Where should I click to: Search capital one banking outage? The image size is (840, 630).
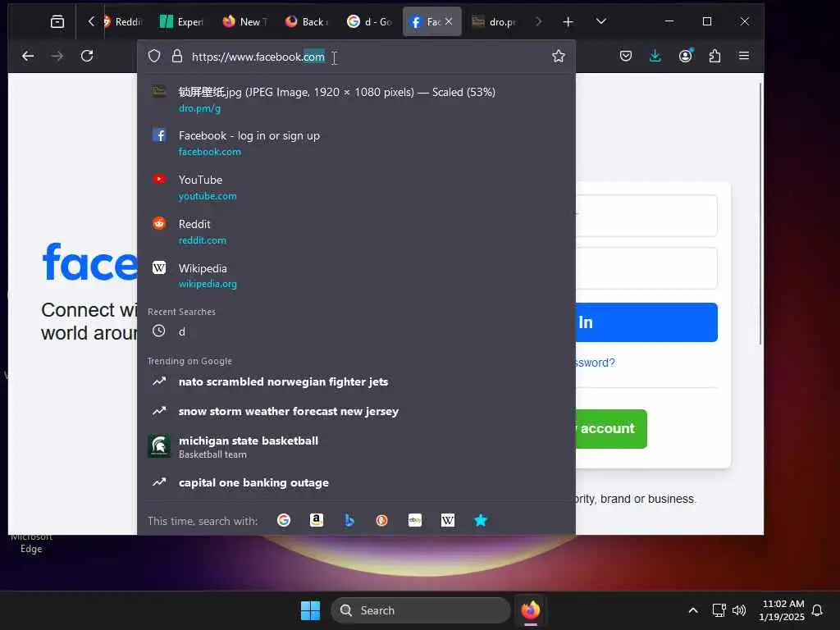pos(356,482)
